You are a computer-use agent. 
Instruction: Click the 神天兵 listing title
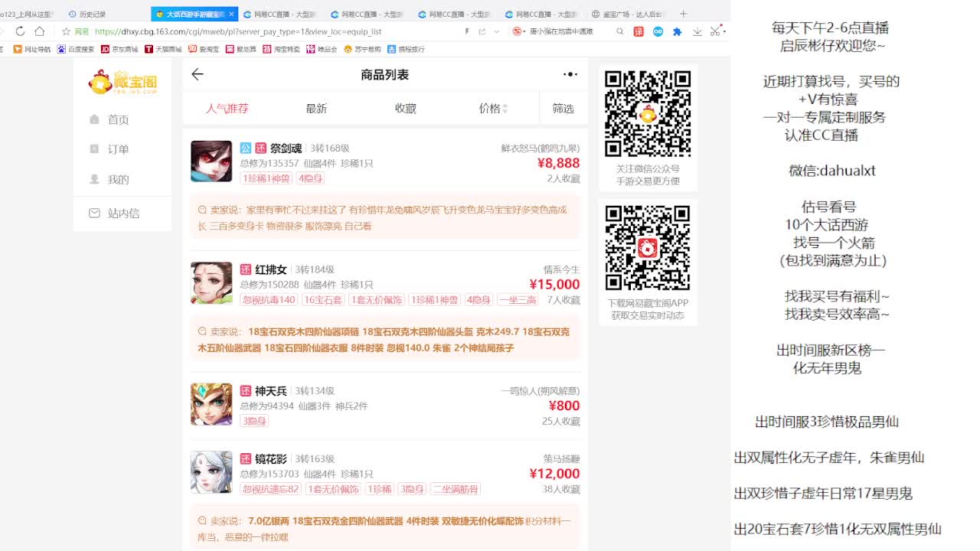coord(271,391)
